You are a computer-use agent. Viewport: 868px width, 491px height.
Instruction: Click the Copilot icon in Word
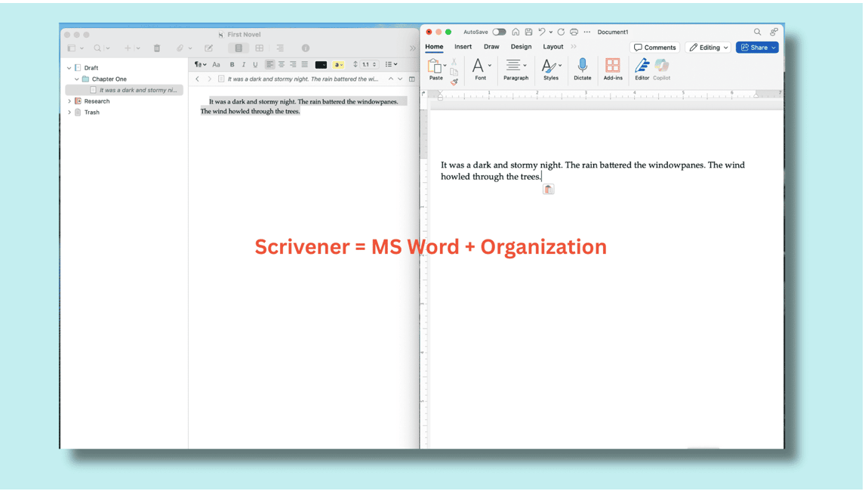[x=661, y=69]
